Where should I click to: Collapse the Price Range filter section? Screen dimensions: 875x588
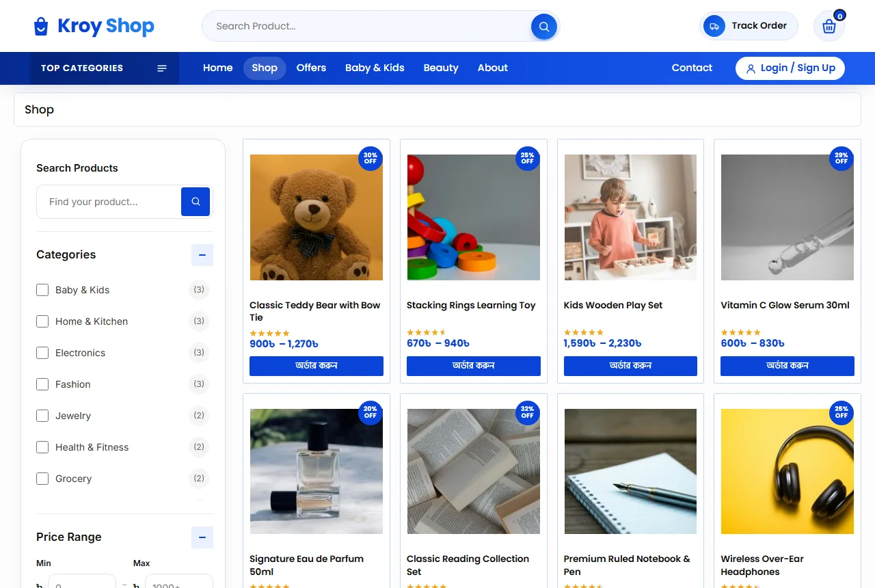point(202,537)
